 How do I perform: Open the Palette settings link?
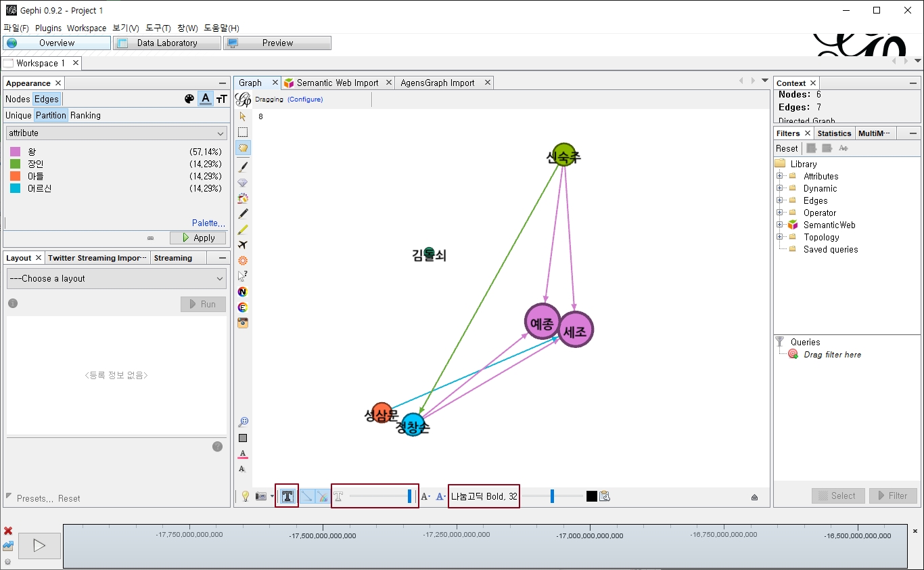208,223
